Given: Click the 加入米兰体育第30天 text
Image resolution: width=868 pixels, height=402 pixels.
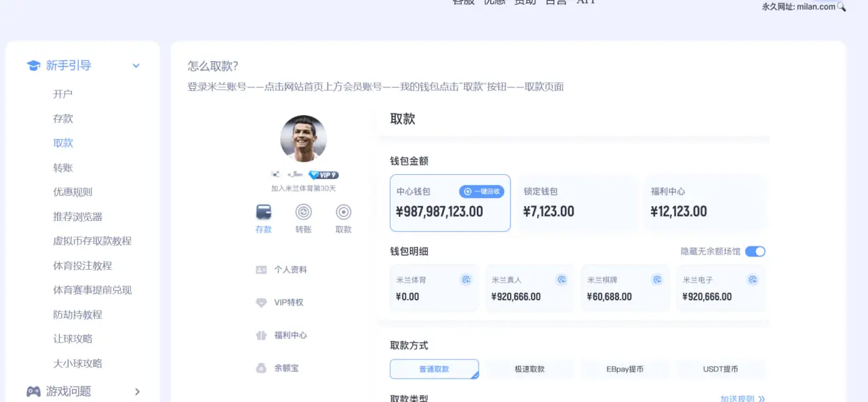Looking at the screenshot, I should pos(303,188).
